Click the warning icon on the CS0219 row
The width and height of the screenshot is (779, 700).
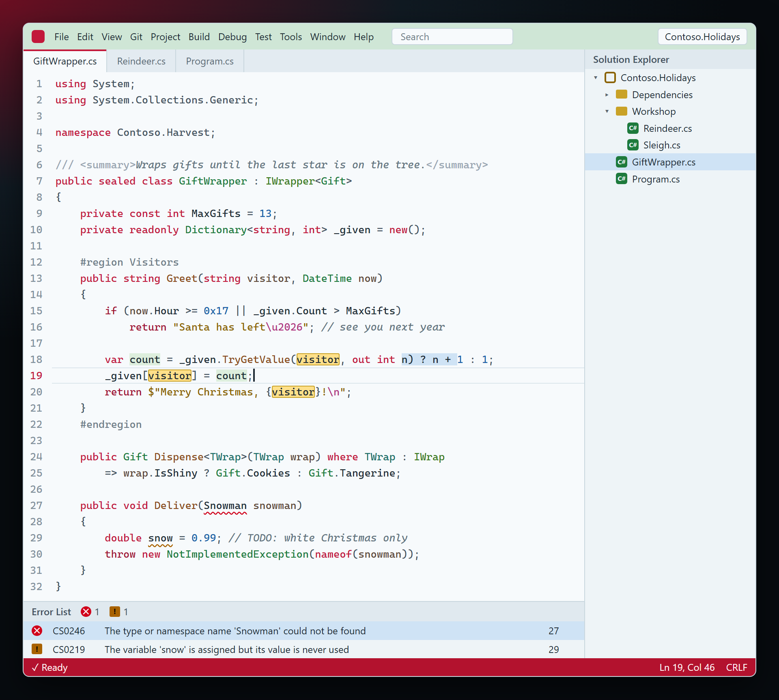point(37,649)
